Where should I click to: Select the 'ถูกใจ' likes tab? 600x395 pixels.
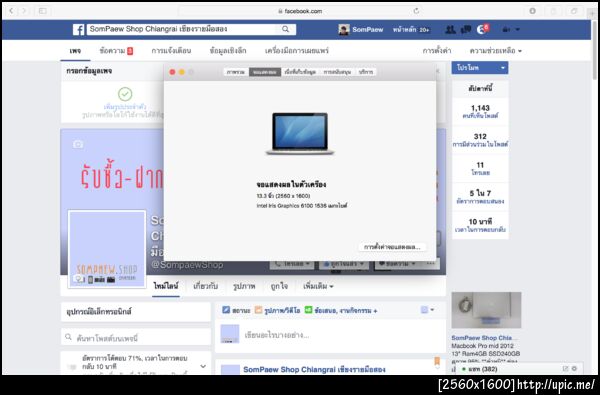279,286
